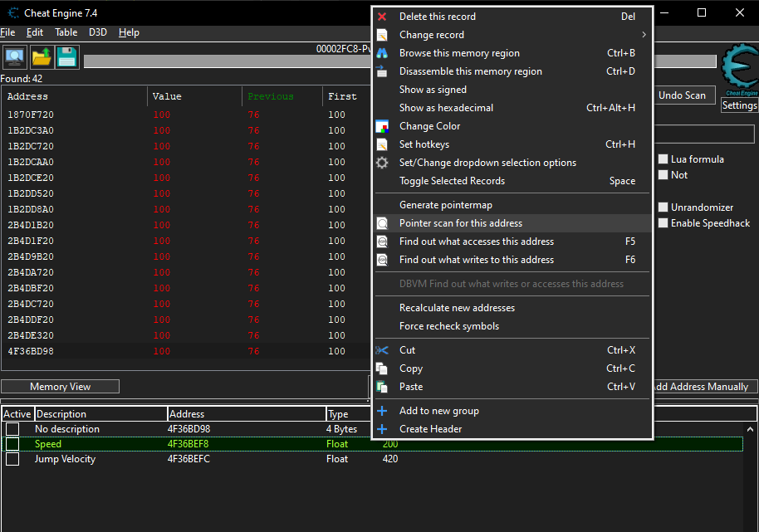Choose Show as signed
759x532 pixels.
pyautogui.click(x=433, y=90)
